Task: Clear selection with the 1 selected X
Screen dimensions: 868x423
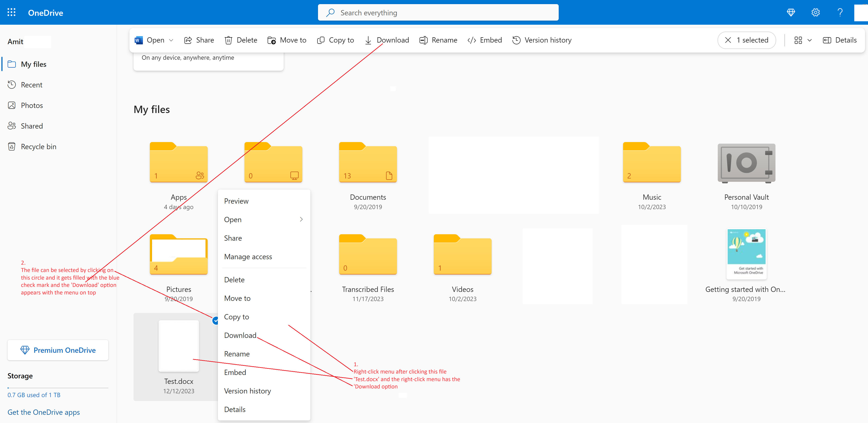Action: (728, 40)
